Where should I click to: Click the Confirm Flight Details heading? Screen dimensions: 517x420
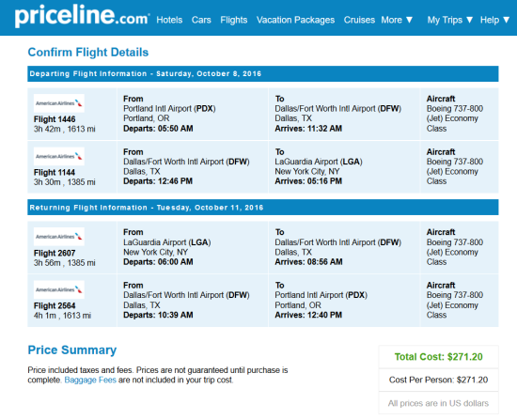[x=88, y=53]
